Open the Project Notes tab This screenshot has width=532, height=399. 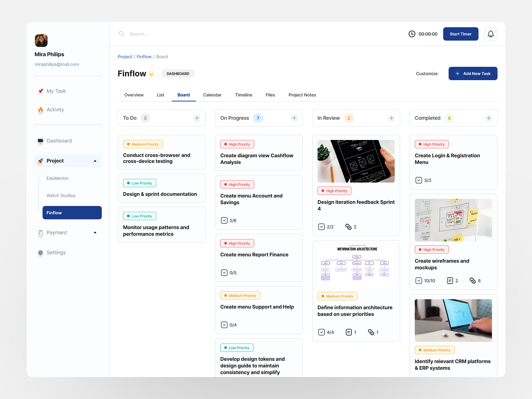302,95
